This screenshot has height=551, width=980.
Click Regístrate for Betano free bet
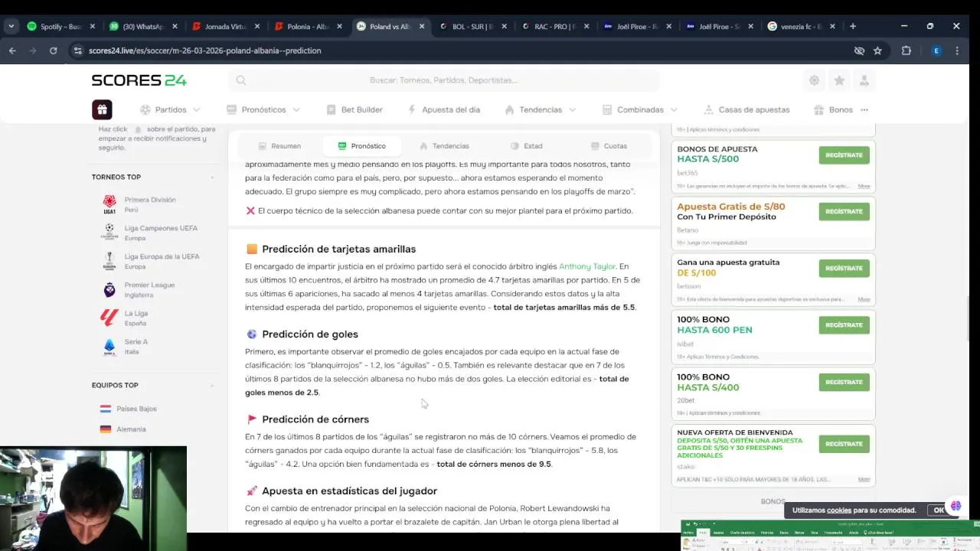click(x=844, y=211)
